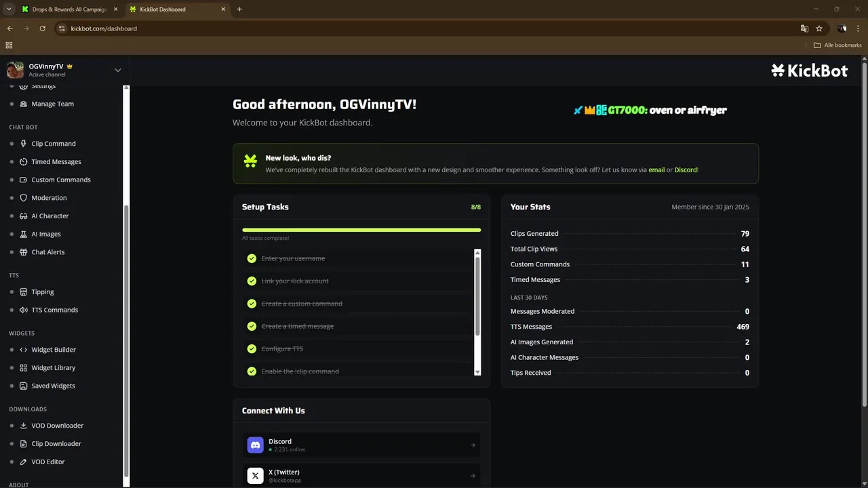Screen dimensions: 868x488
Task: Click the AI Images picture icon
Action: point(24,234)
